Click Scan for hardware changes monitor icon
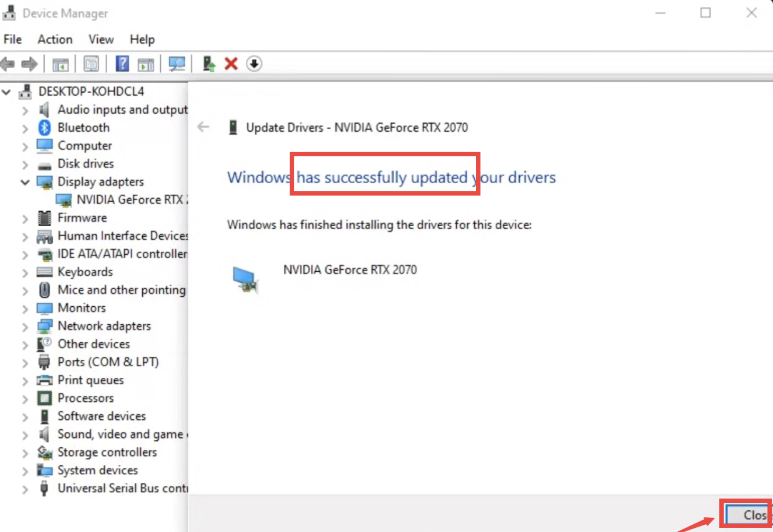Viewport: 773px width, 532px height. [x=176, y=64]
